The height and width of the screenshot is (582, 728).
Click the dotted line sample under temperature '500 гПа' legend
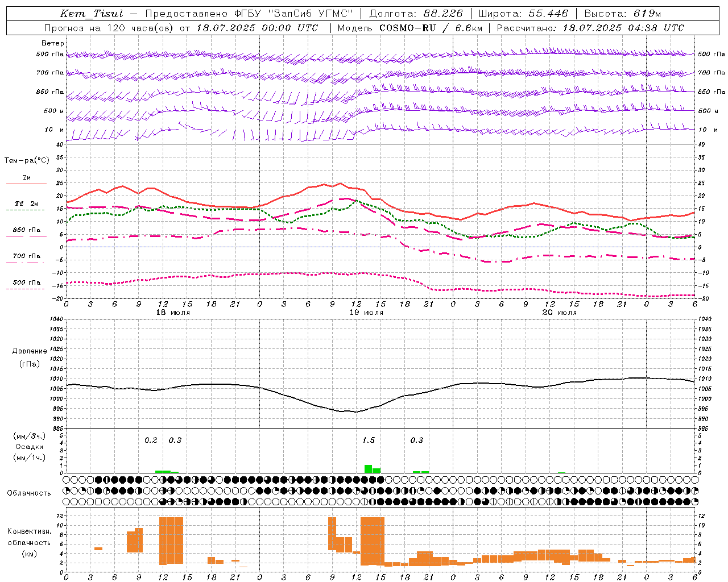point(26,289)
